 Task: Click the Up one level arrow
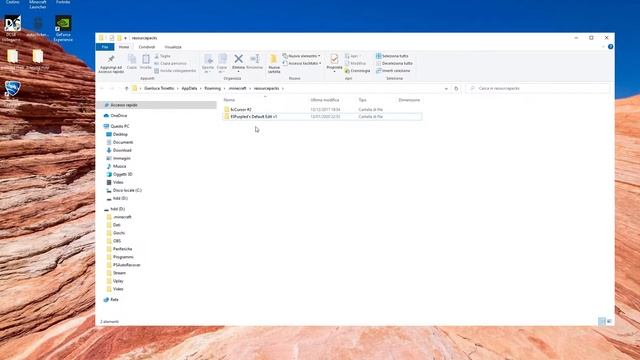127,89
